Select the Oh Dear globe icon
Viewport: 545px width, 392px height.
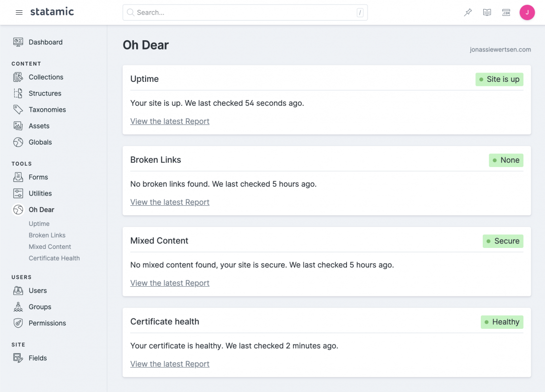click(18, 209)
